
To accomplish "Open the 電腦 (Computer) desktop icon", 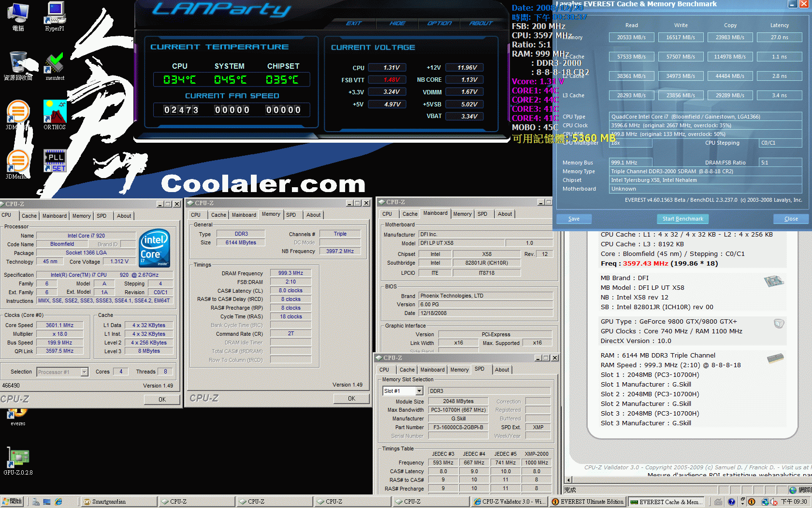I will pos(18,16).
